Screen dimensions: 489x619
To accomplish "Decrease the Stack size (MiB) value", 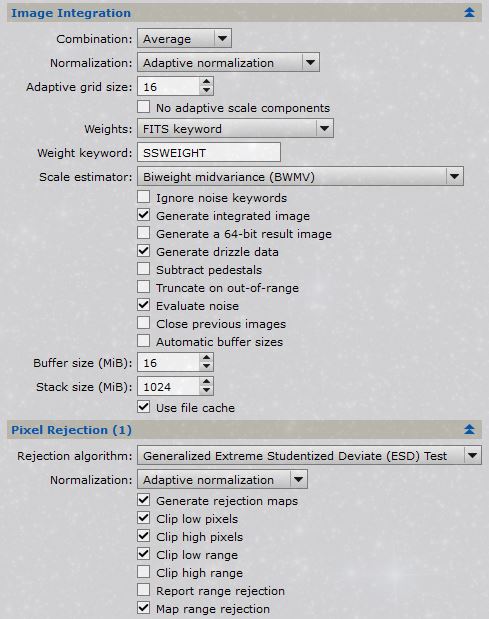I will (x=206, y=390).
